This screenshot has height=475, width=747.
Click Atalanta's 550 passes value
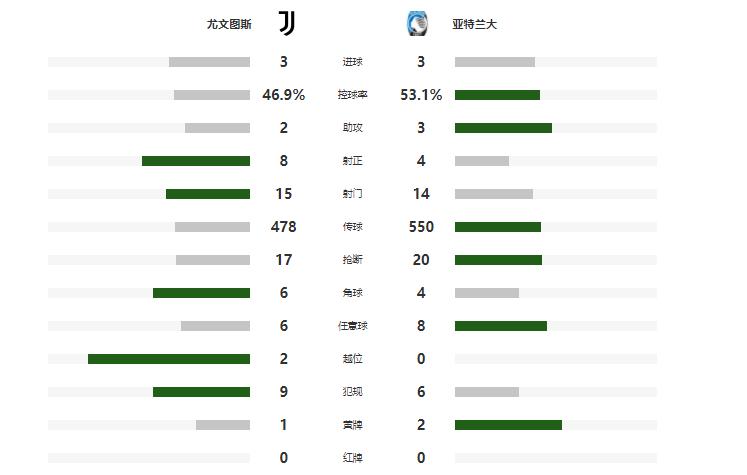(421, 227)
